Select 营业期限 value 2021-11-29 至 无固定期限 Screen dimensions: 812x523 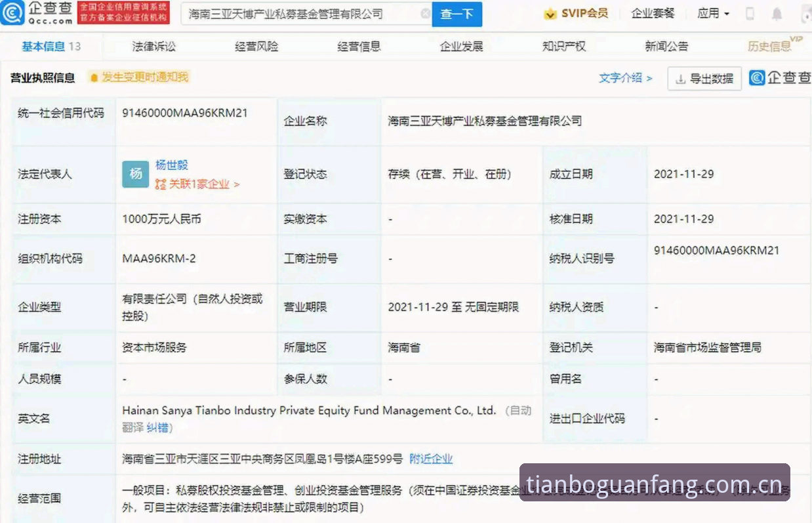453,306
